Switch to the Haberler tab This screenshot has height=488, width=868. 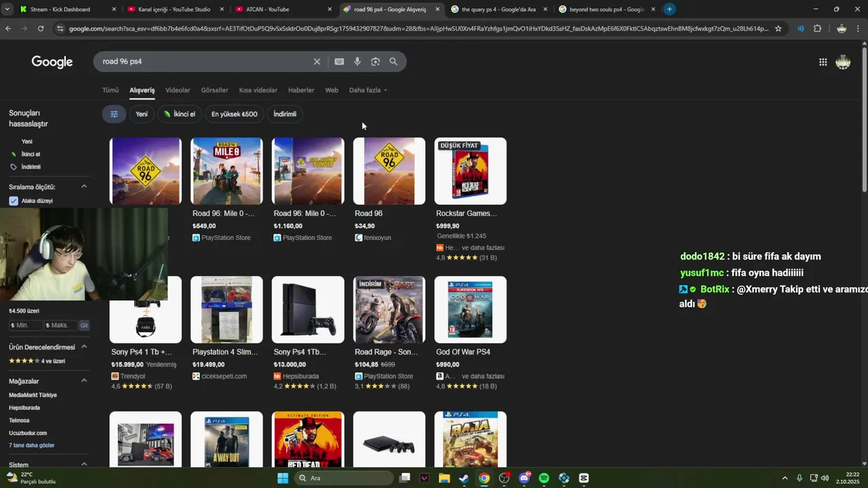(x=301, y=90)
